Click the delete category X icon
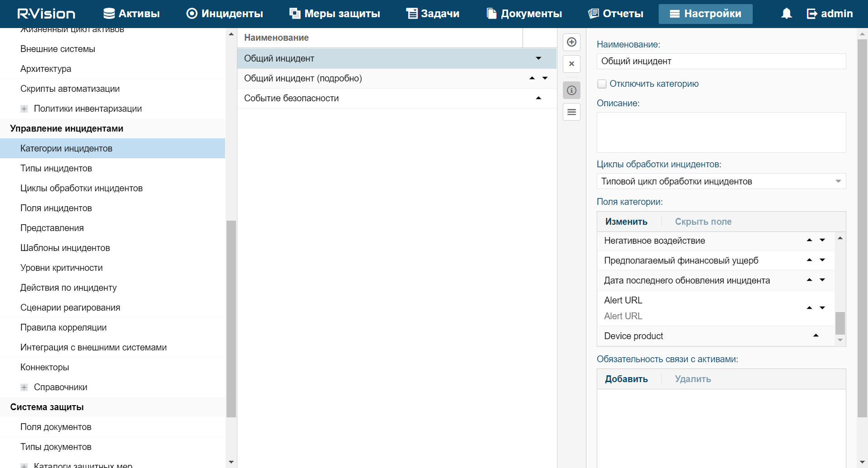The width and height of the screenshot is (868, 468). pyautogui.click(x=571, y=64)
